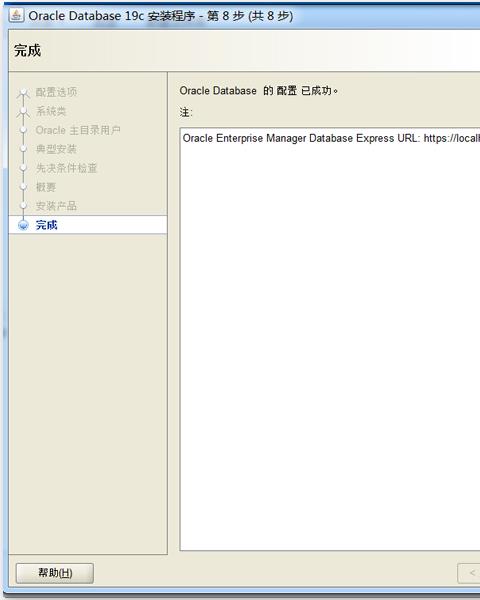Click the Java icon in the title bar

click(16, 16)
